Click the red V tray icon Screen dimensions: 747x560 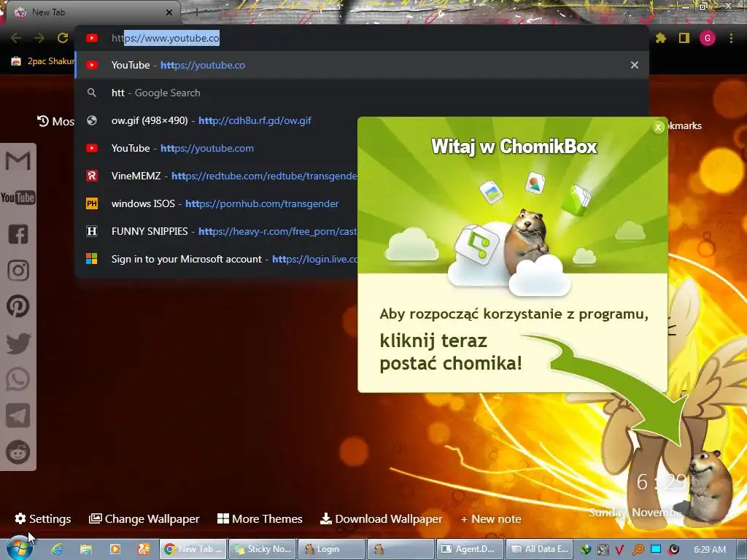(620, 550)
